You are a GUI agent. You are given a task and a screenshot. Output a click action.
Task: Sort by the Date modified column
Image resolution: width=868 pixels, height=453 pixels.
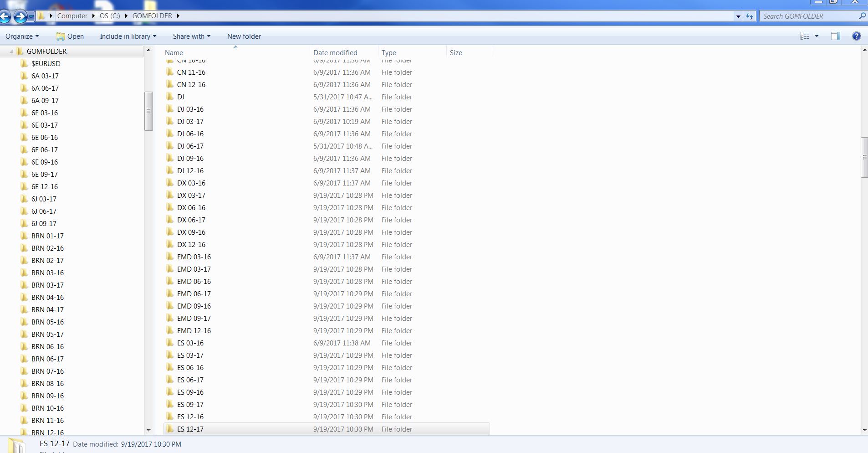click(335, 53)
